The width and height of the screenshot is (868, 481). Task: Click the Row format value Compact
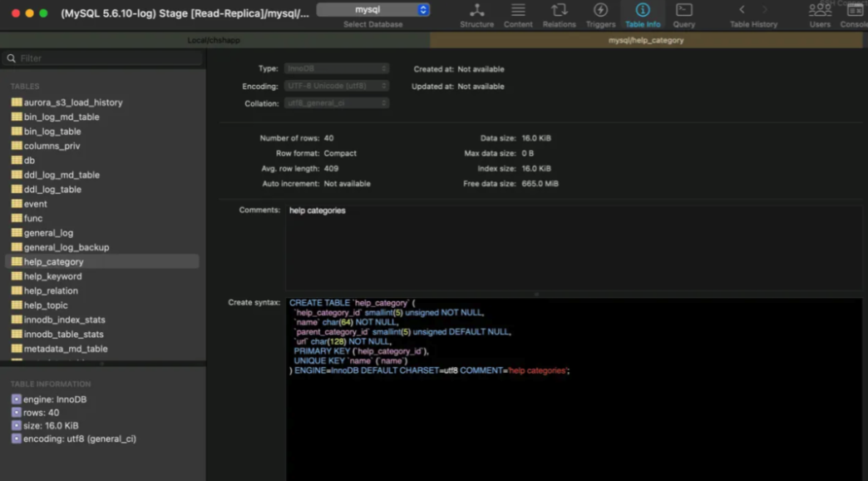(x=340, y=153)
